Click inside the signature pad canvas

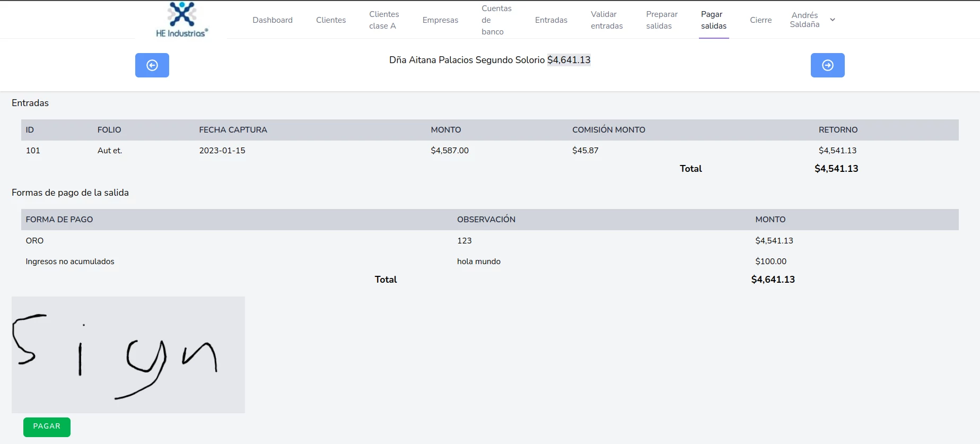coord(128,354)
